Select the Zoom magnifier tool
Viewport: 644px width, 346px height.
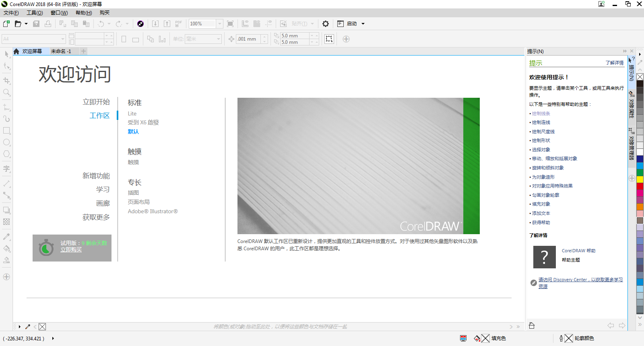point(6,93)
